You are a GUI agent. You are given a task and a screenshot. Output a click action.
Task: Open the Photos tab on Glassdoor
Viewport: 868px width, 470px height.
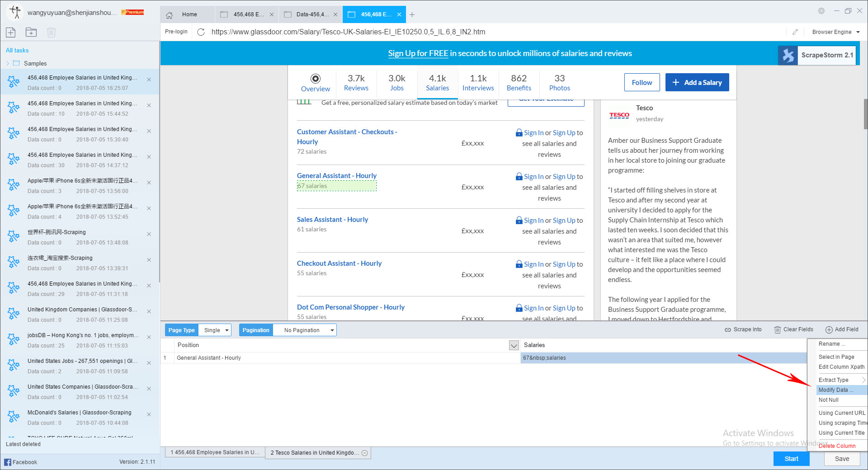[560, 83]
